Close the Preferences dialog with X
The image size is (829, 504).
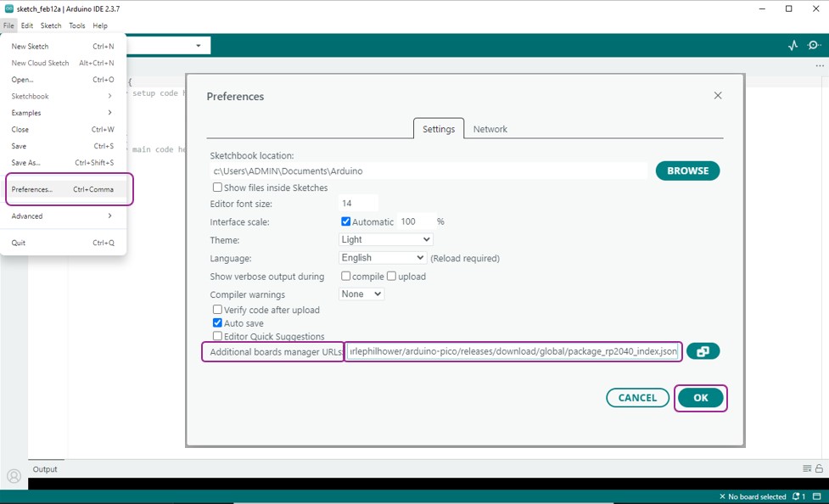tap(718, 96)
